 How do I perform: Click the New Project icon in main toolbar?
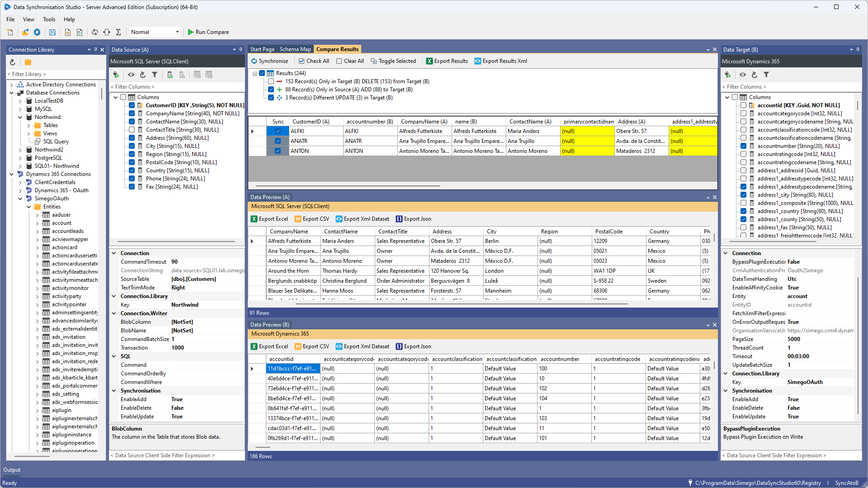(10, 32)
